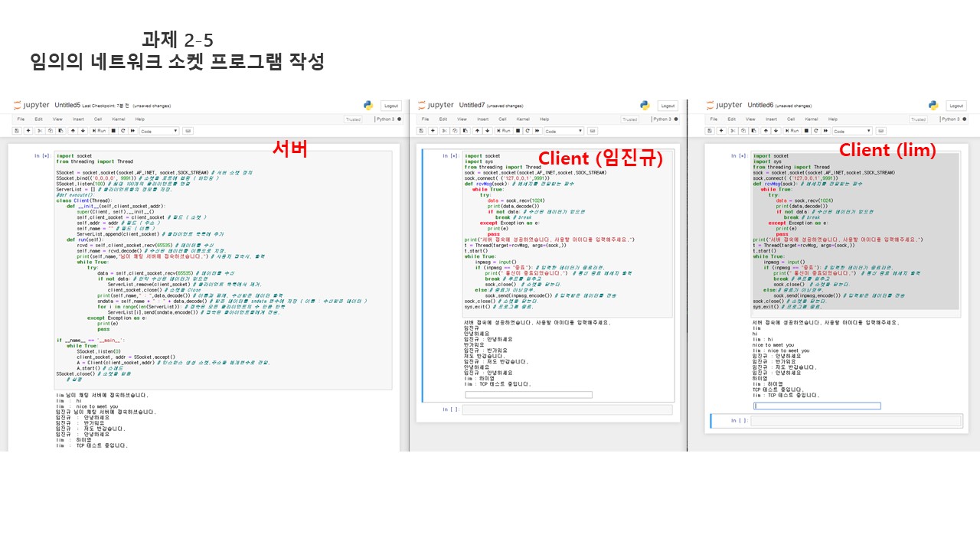The image size is (980, 551).
Task: Cut selected cell in Untitled5 toolbar
Action: 40,131
